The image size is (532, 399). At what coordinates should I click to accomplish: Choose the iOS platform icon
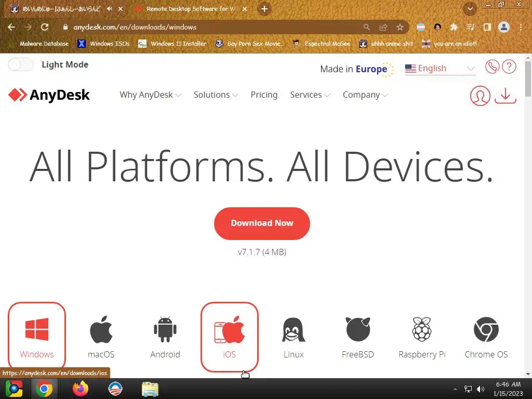point(229,329)
